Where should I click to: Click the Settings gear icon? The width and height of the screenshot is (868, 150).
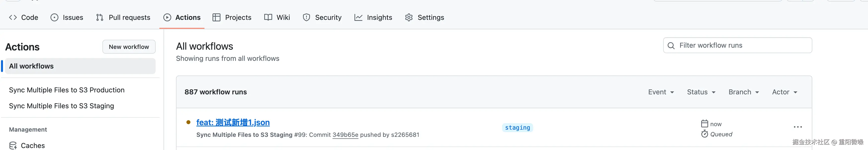point(409,17)
